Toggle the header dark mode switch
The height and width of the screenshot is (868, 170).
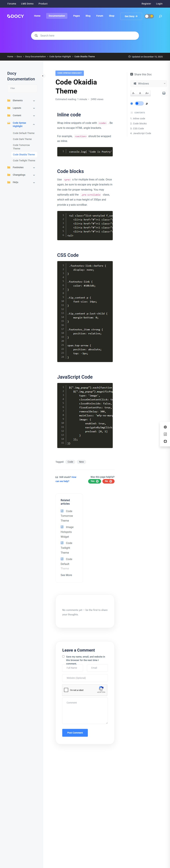[x=149, y=16]
